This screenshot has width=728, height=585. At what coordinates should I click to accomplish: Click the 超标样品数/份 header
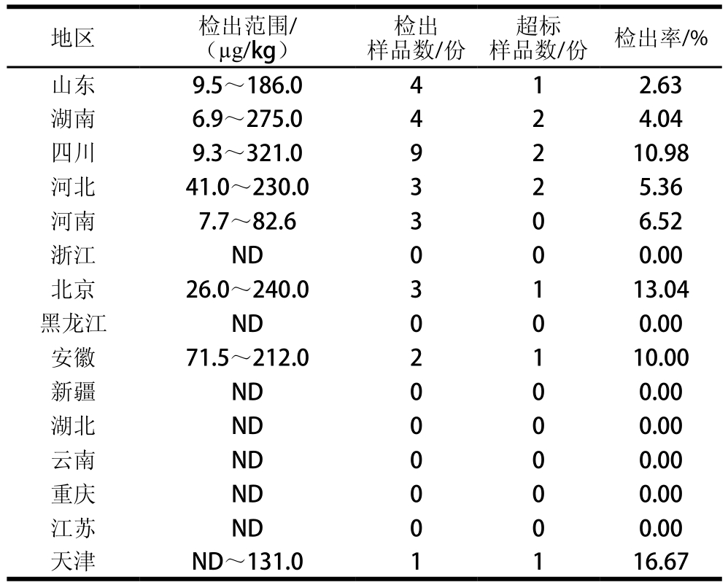pyautogui.click(x=538, y=38)
